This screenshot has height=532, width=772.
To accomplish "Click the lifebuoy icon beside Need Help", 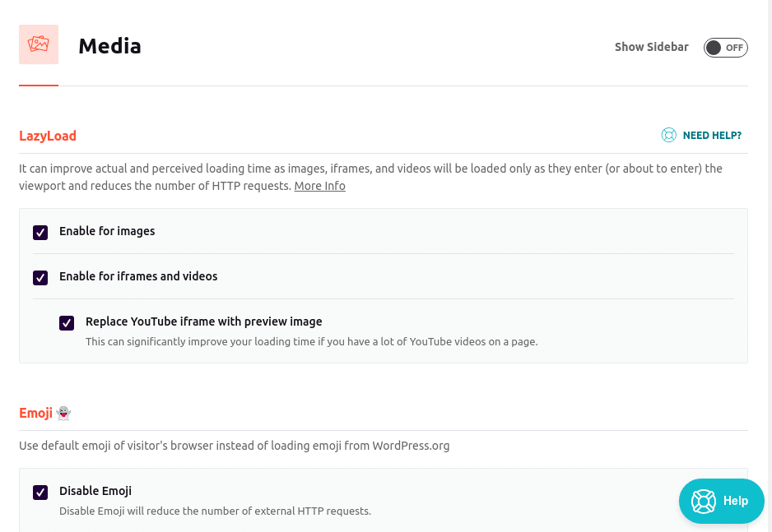I will [x=668, y=135].
